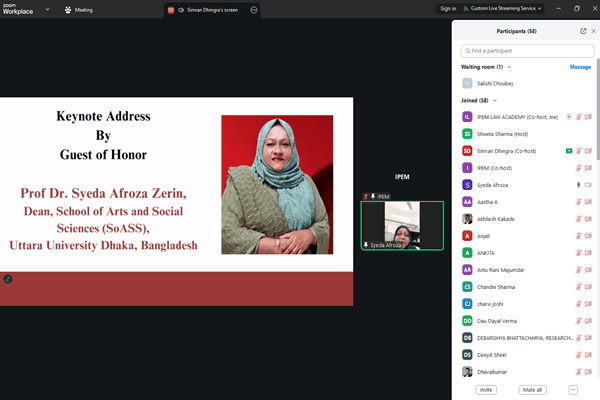Click the options circle icon beside screen tab
Screen dimensions: 600x400
tap(254, 10)
